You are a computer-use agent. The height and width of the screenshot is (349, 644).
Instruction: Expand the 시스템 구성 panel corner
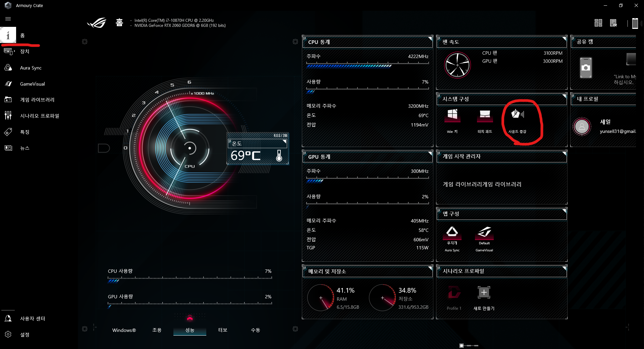pyautogui.click(x=564, y=96)
